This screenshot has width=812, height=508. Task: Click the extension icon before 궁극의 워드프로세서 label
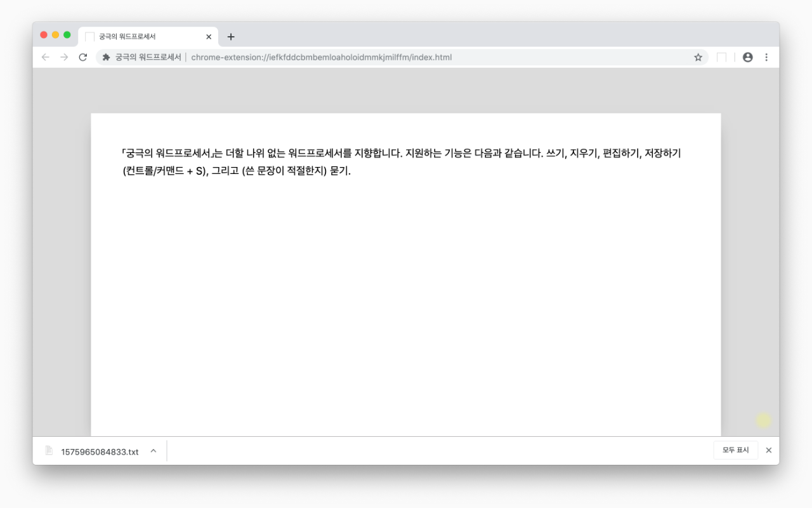(x=105, y=57)
